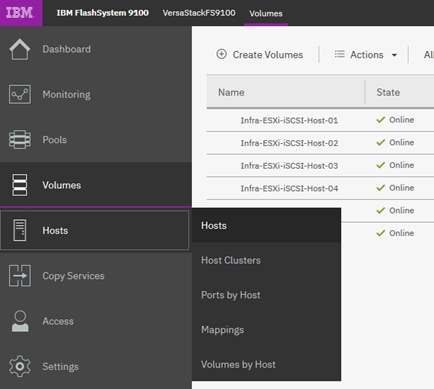Viewport: 434px width, 389px height.
Task: Click green checkmark in Infra-ESXi-iSCSI-Host-03 row
Action: tap(381, 165)
